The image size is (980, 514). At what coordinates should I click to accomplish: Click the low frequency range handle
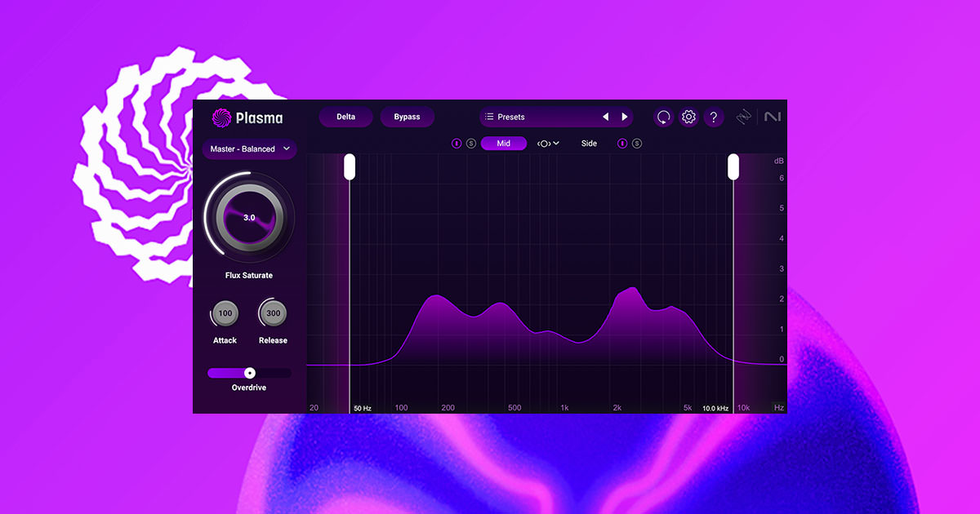pyautogui.click(x=350, y=166)
